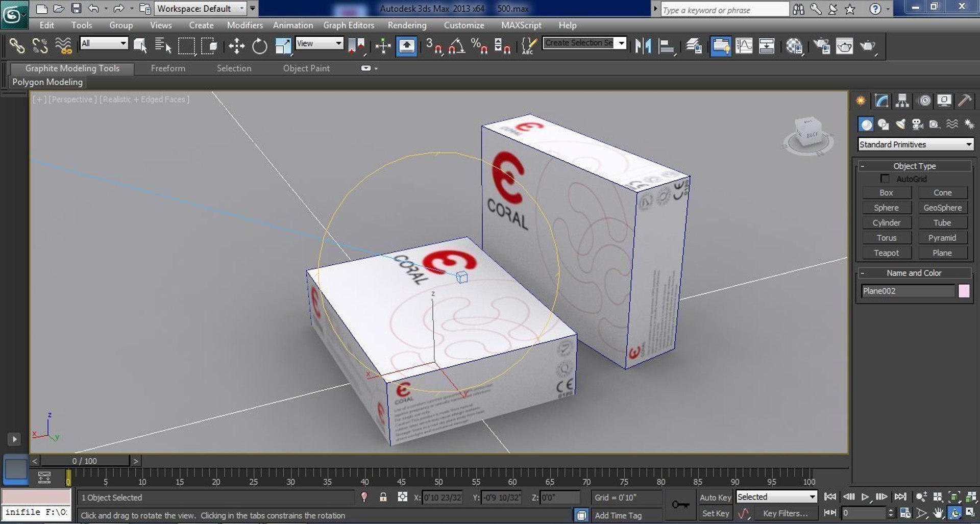Image resolution: width=980 pixels, height=524 pixels.
Task: Click the Cameras category icon
Action: (x=917, y=124)
